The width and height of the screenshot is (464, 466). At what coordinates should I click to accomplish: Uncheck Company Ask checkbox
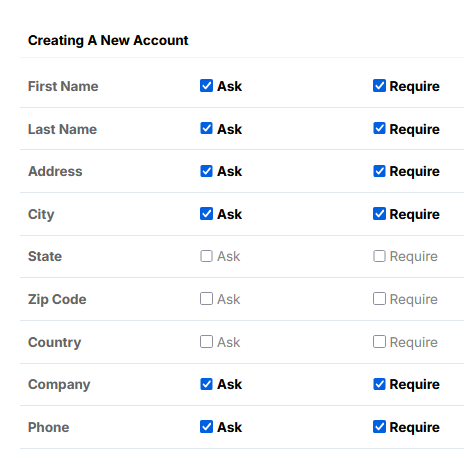click(x=206, y=384)
